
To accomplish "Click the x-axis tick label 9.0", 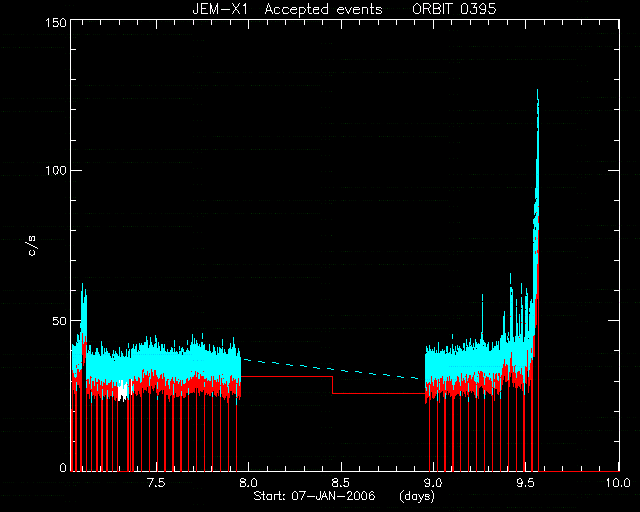I will 433,483.
